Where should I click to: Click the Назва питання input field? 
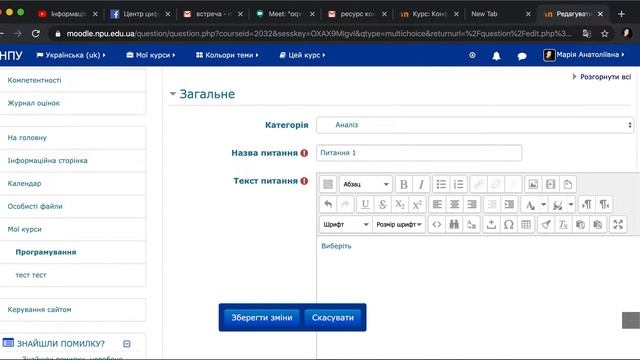[419, 153]
